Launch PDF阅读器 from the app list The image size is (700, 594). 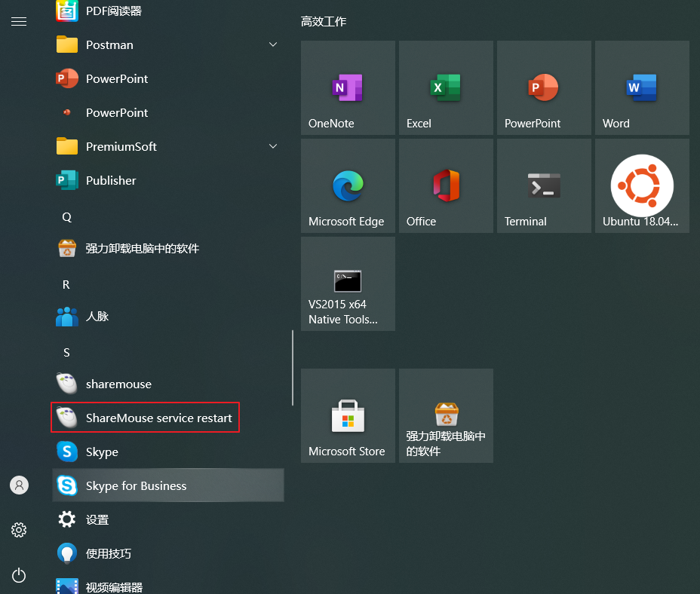pos(168,11)
